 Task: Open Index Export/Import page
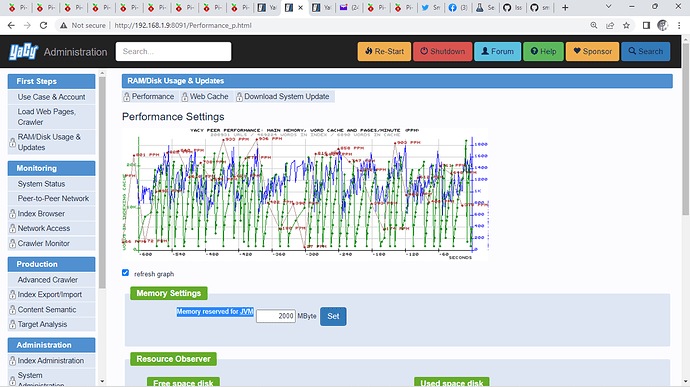[51, 295]
